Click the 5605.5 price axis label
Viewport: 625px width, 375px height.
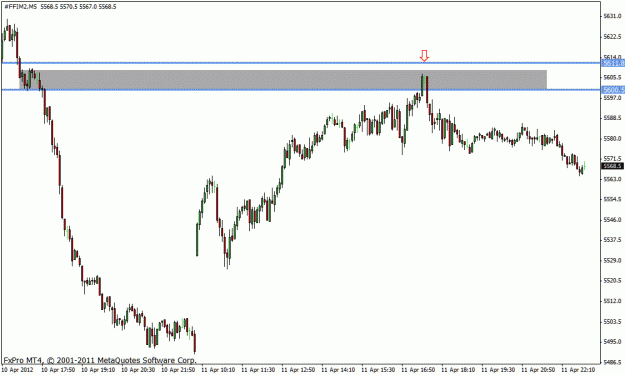(613, 77)
